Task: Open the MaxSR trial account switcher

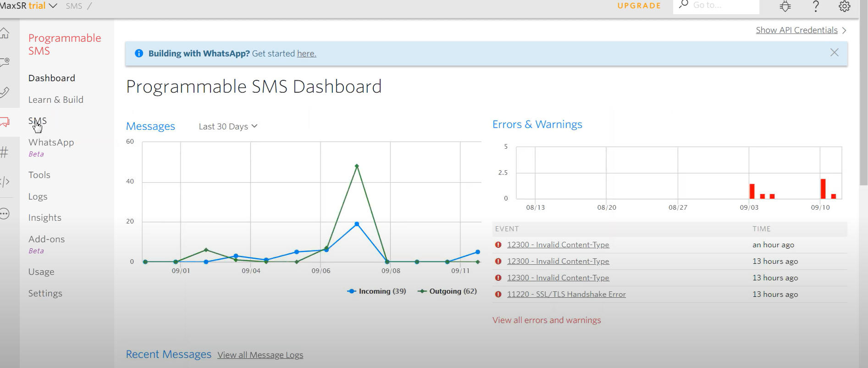Action: [x=28, y=6]
